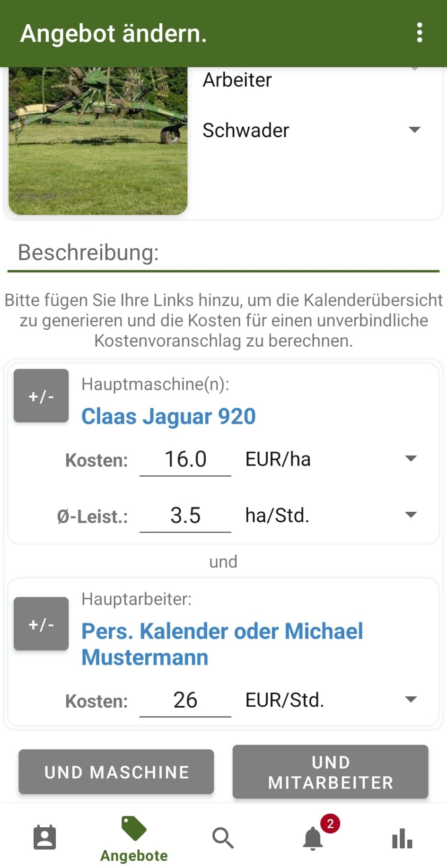Open the three-dot overflow menu
This screenshot has height=868, width=447.
tap(419, 33)
